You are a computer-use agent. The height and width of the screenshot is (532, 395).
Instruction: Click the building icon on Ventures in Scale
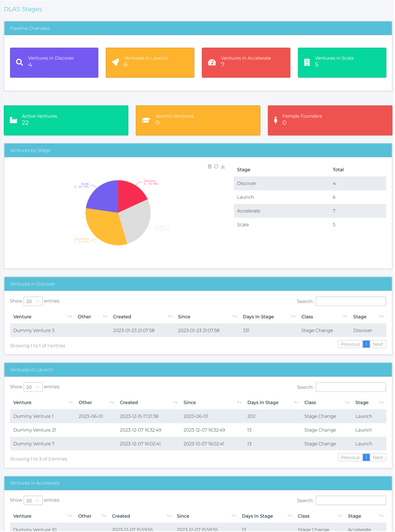(x=307, y=62)
